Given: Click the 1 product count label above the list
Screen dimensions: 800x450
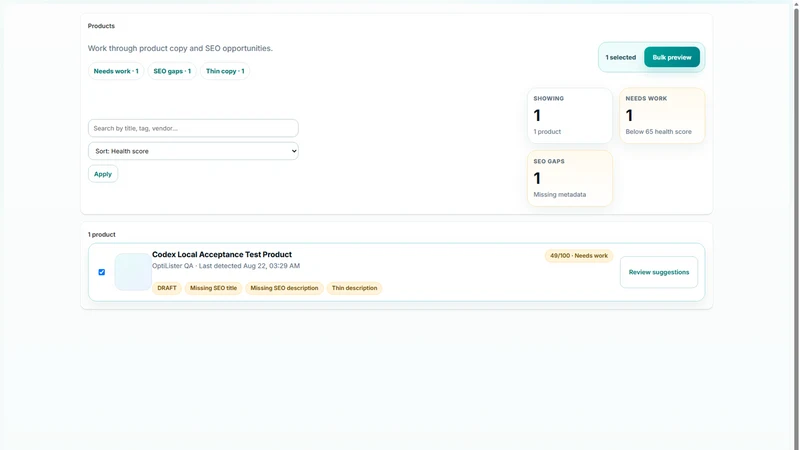Looking at the screenshot, I should pyautogui.click(x=102, y=235).
